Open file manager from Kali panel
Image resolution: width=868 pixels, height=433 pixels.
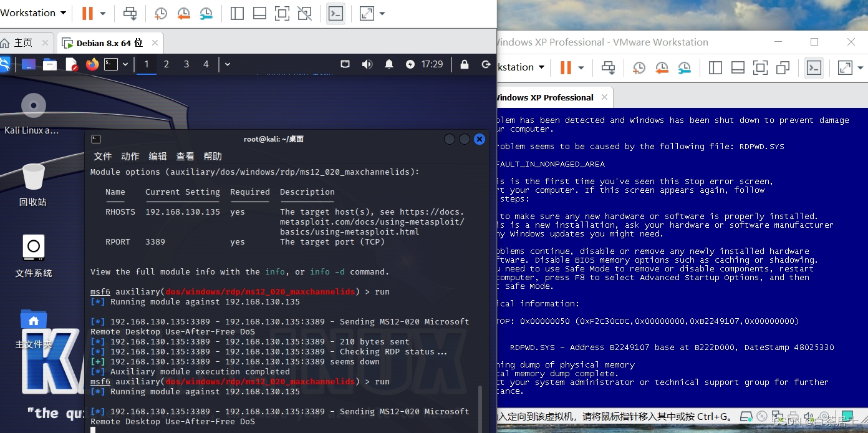coord(50,64)
